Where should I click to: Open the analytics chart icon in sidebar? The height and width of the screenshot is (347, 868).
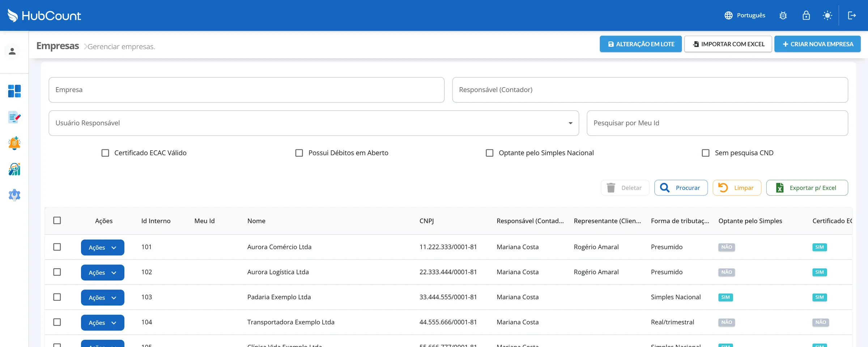click(x=14, y=169)
